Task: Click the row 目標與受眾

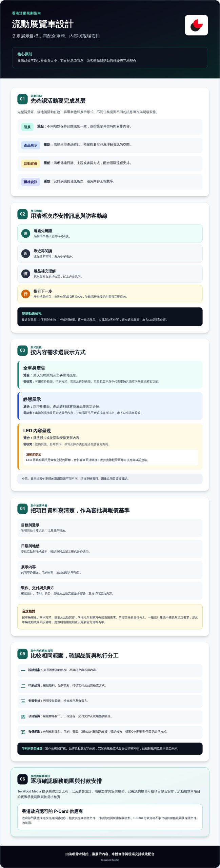Action: click(110, 528)
